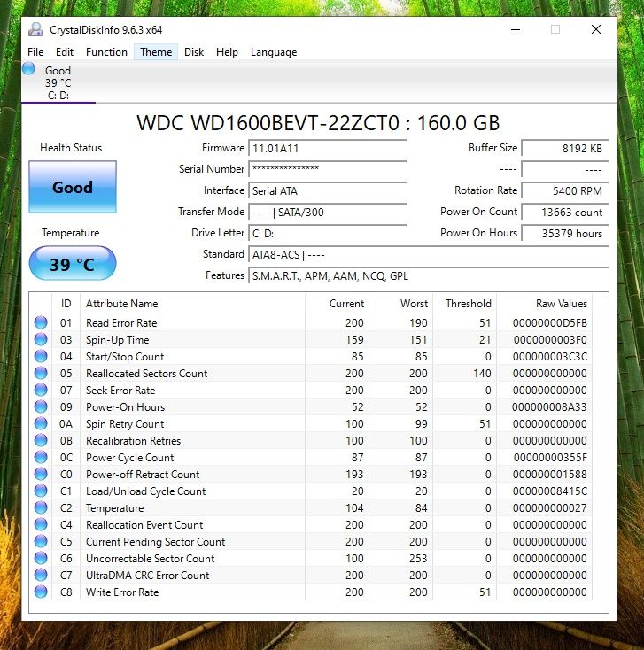Click the blue disk status orb beside Good 39 °C
This screenshot has height=650, width=644.
pos(28,68)
